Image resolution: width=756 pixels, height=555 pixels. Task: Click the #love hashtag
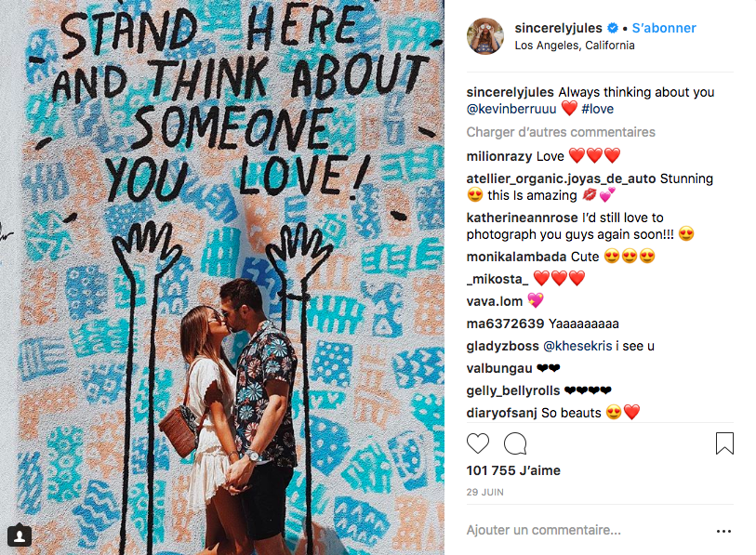[x=598, y=109]
